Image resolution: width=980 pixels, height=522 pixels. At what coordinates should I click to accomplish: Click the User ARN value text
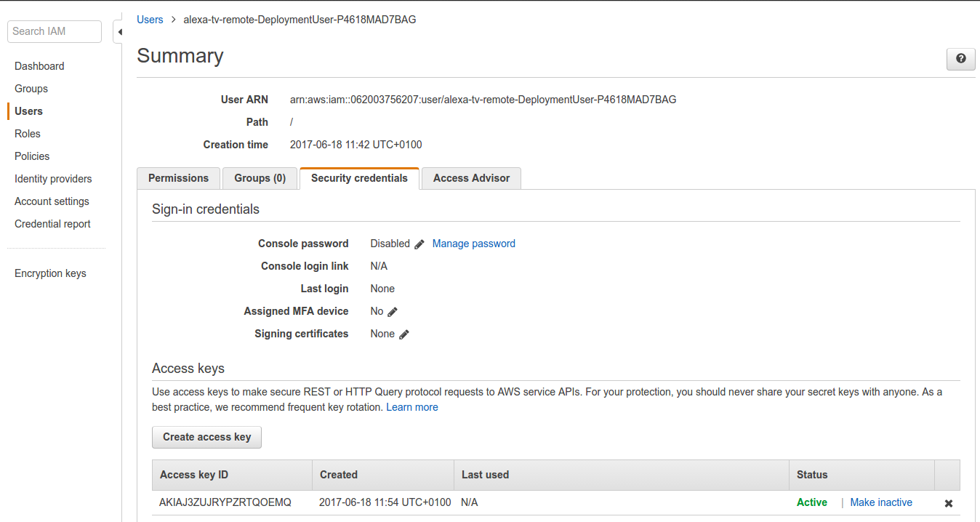point(483,100)
